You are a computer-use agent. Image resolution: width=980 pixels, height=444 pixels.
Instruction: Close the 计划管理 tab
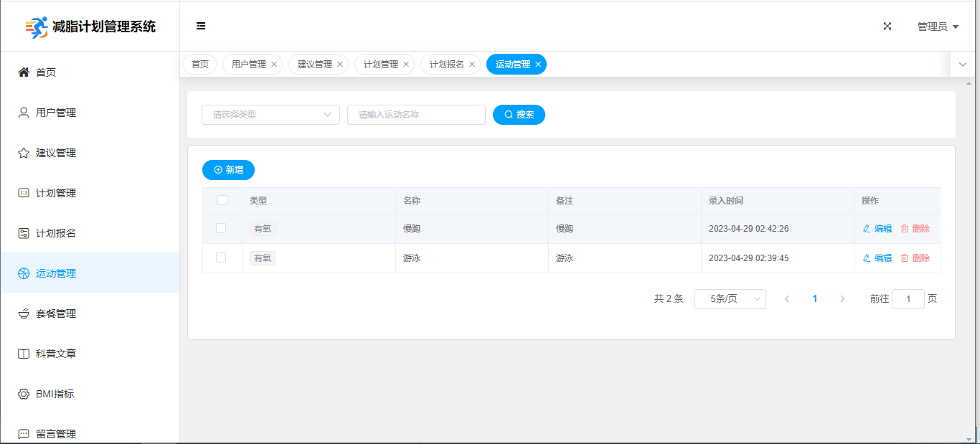[406, 64]
